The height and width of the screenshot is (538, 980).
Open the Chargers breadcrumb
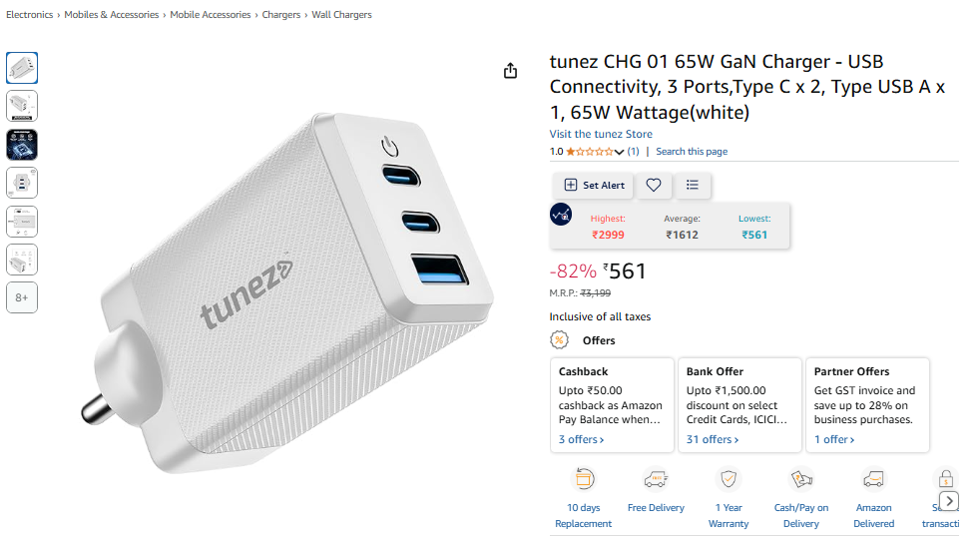click(281, 14)
